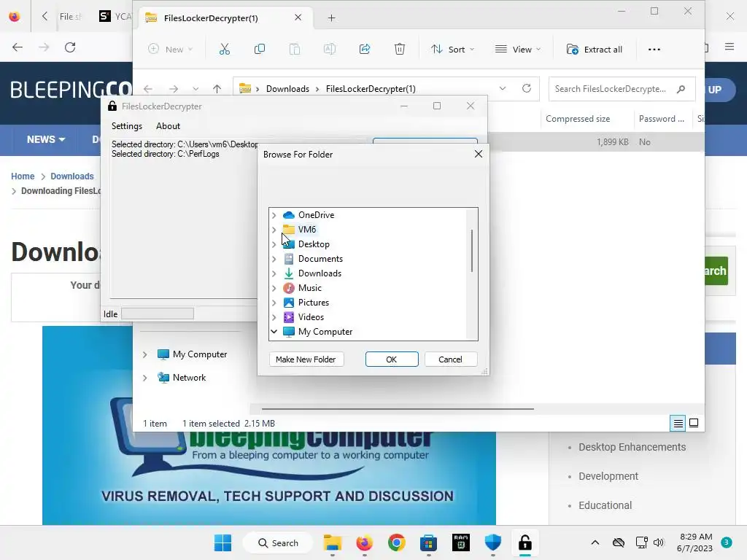This screenshot has height=560, width=747.
Task: Expand the Videos node in Browse dialog
Action: pyautogui.click(x=274, y=317)
